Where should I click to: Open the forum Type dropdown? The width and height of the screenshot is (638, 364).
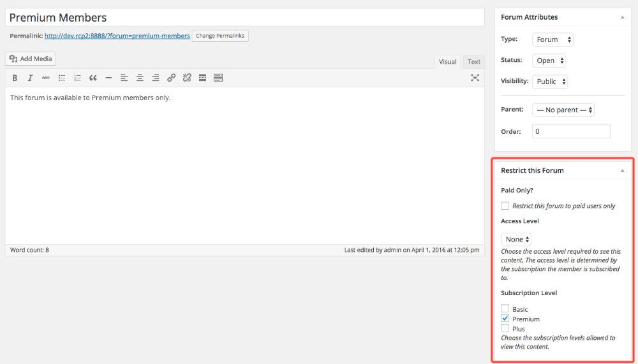coord(553,40)
